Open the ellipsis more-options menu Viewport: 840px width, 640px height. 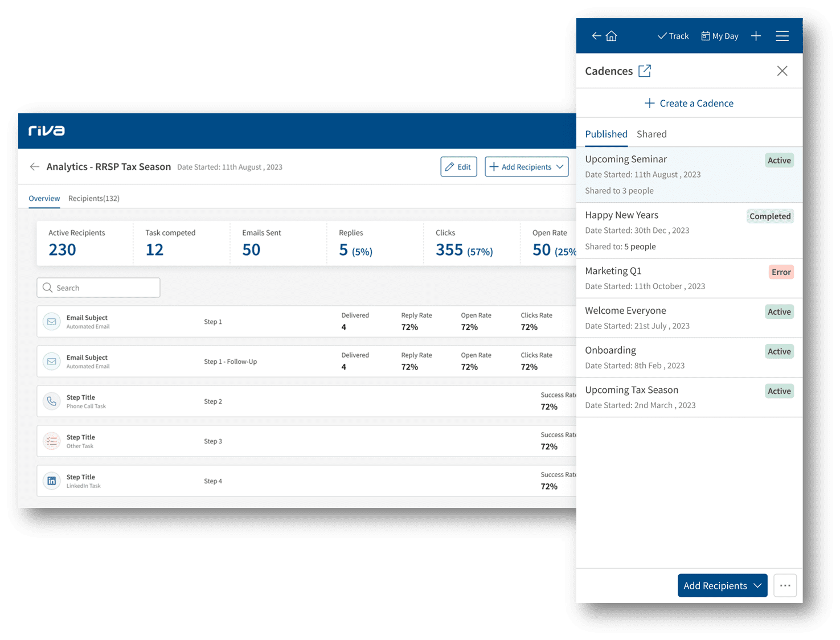coord(785,585)
